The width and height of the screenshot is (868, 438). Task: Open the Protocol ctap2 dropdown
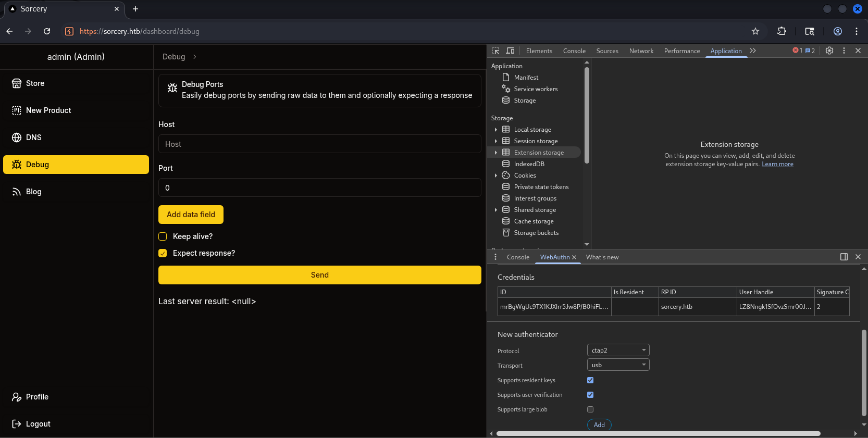(x=618, y=351)
